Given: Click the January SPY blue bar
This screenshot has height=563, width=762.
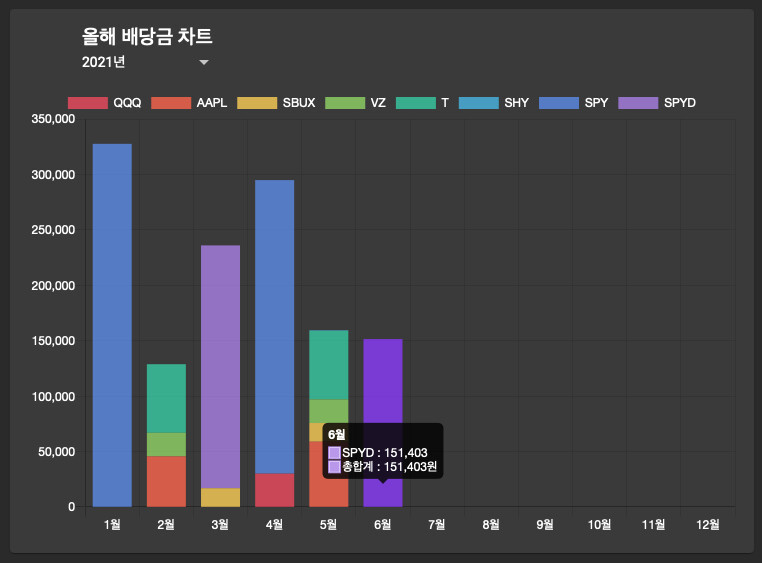Looking at the screenshot, I should point(112,325).
